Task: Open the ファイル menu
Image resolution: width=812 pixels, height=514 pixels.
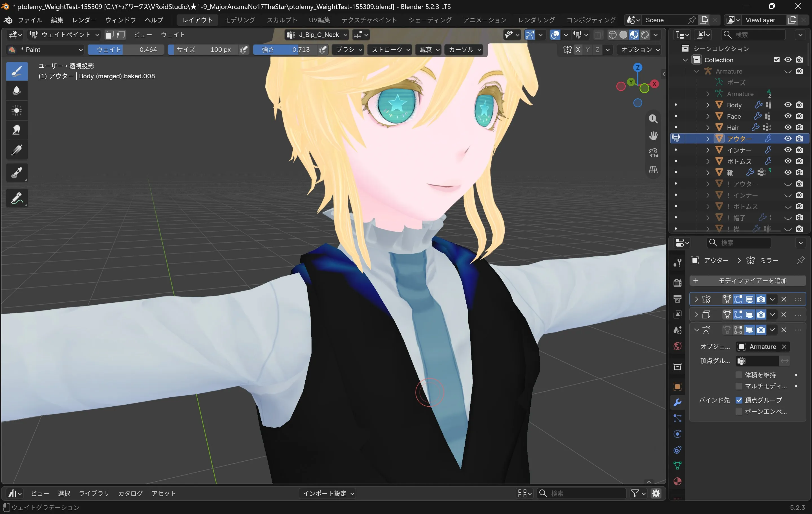Action: click(30, 20)
